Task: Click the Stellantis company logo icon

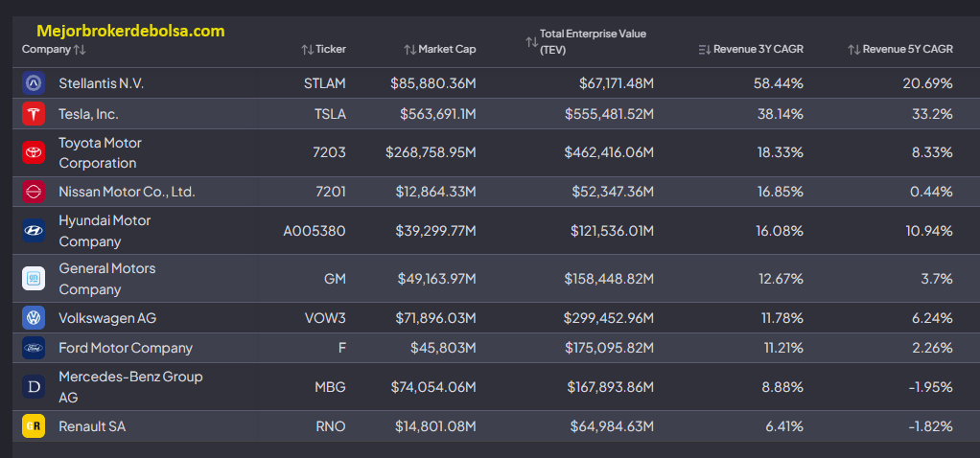Action: pyautogui.click(x=34, y=83)
